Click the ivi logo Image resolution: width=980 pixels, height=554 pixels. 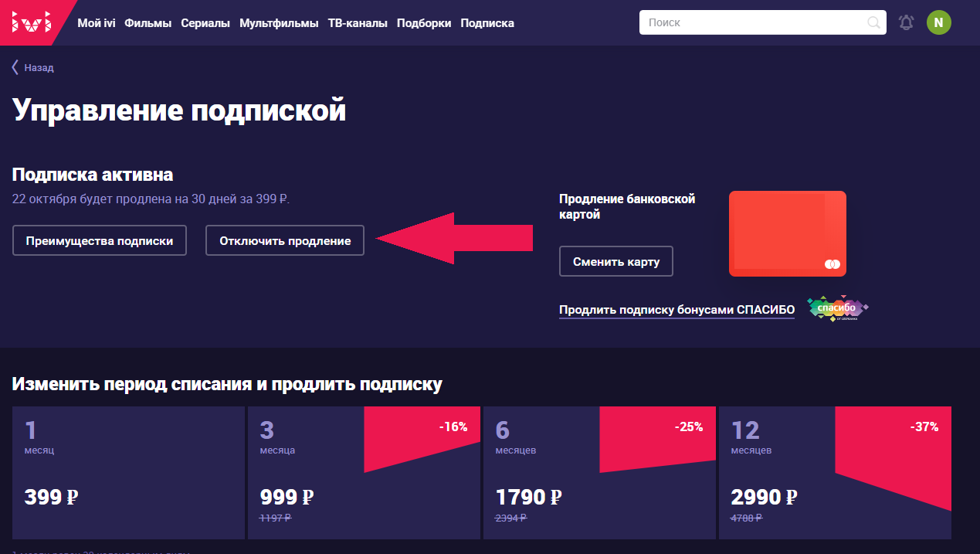pyautogui.click(x=31, y=22)
